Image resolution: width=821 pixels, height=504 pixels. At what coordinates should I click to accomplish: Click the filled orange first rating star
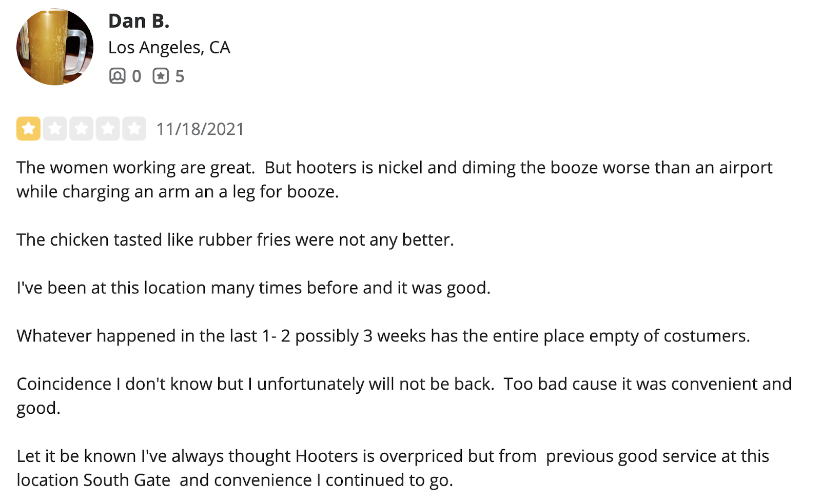coord(28,129)
